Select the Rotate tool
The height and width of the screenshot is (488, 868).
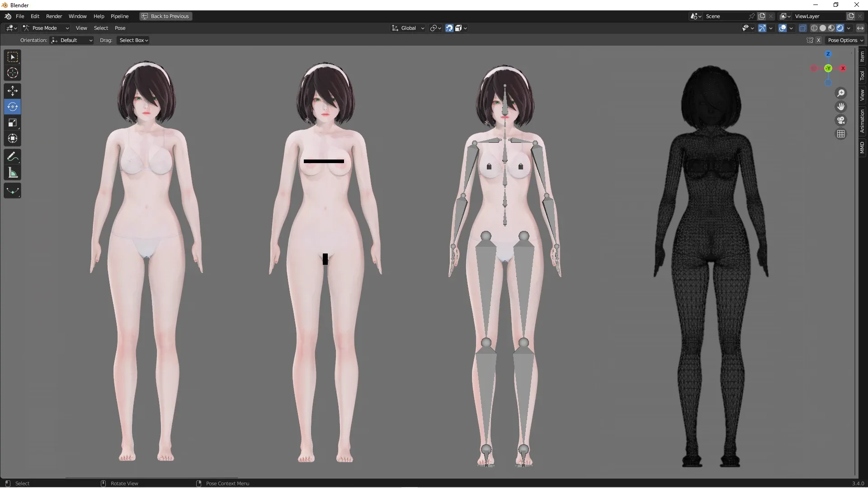click(x=12, y=107)
